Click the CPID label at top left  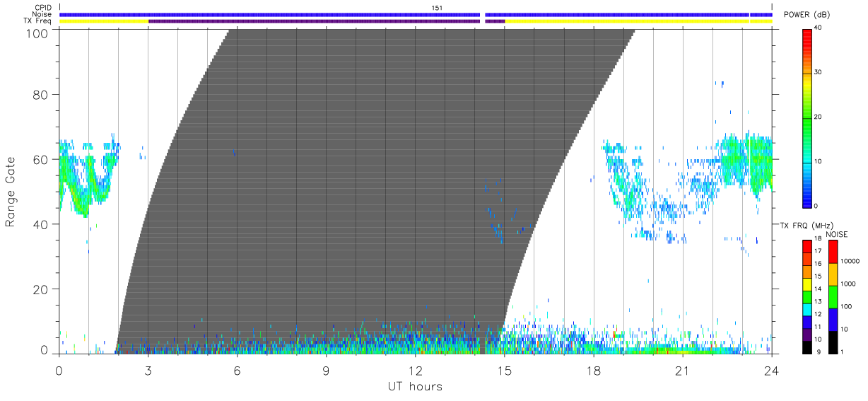click(43, 8)
